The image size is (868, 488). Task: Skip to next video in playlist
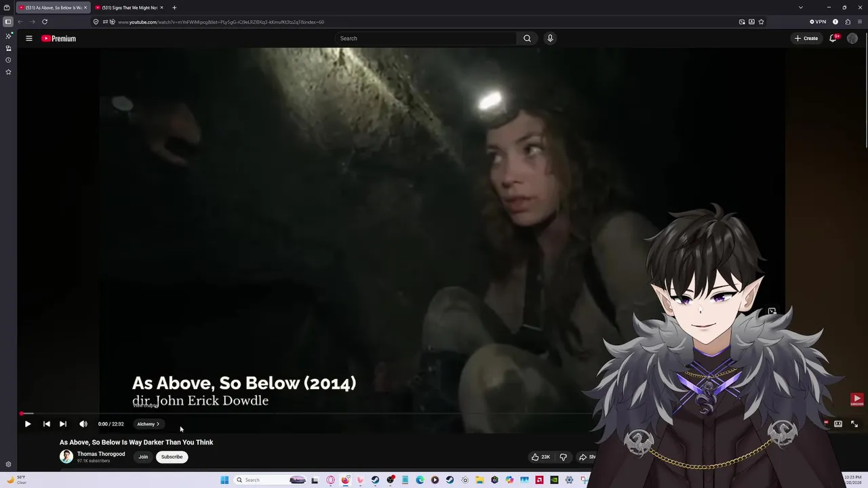62,424
